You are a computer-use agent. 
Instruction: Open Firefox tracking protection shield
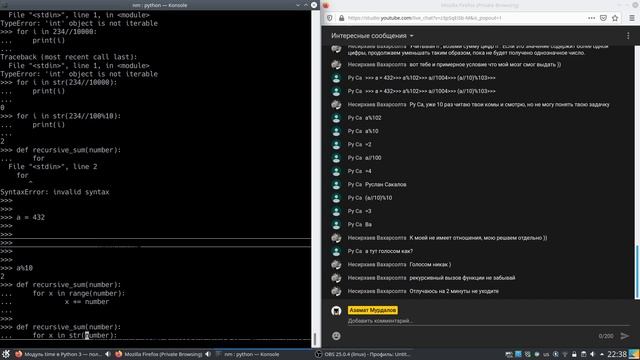click(329, 18)
